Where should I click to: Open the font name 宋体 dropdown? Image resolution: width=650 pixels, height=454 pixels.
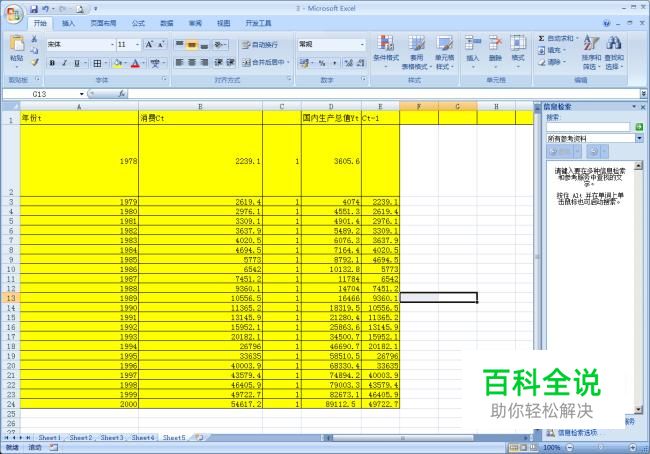112,44
